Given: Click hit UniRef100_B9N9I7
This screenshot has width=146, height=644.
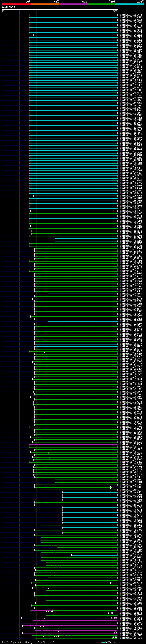Looking at the screenshot, I should 131,271.
